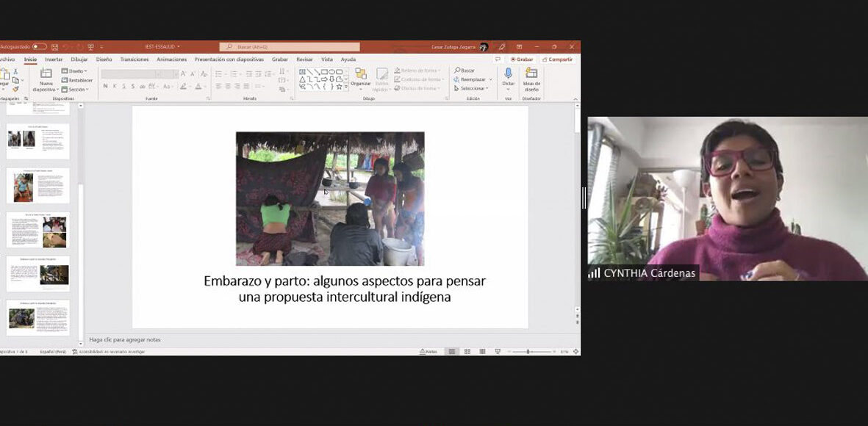Click the Compartir share button

(557, 59)
